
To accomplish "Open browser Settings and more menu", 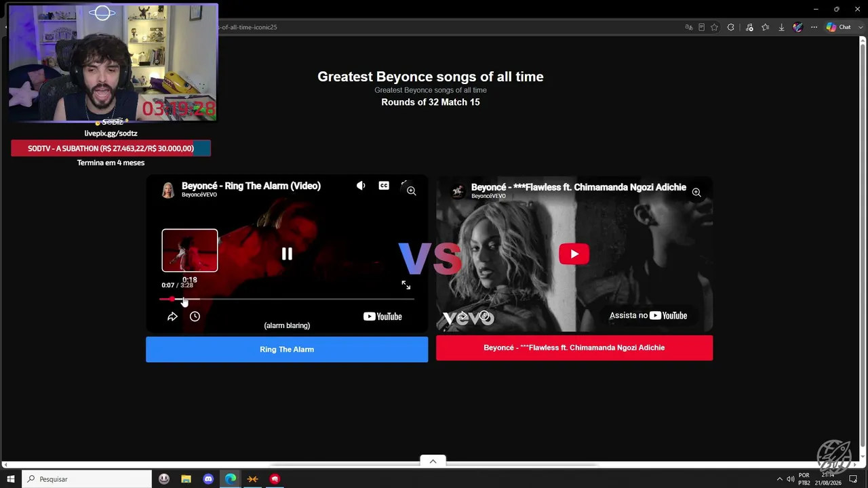I will point(814,27).
